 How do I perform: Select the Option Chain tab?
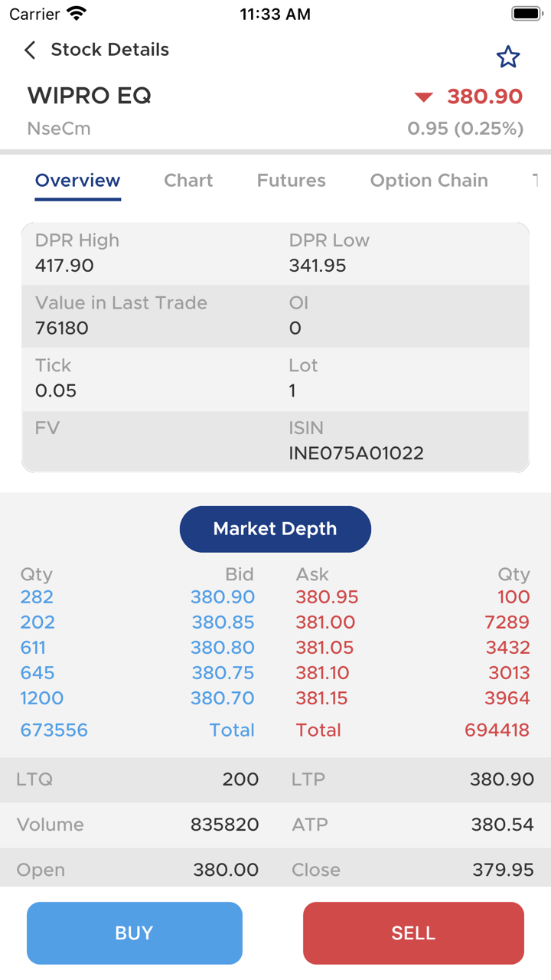click(429, 181)
